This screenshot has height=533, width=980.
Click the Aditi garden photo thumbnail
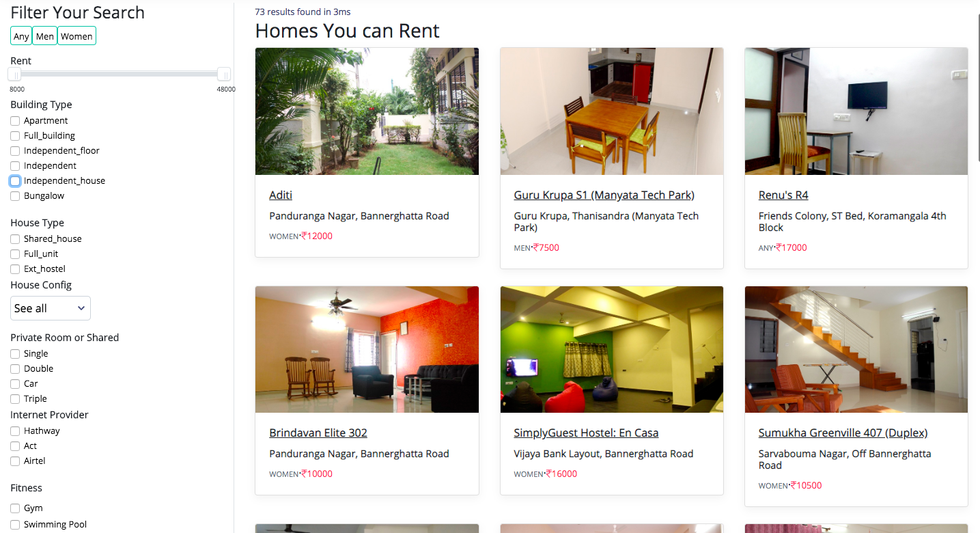pos(367,111)
